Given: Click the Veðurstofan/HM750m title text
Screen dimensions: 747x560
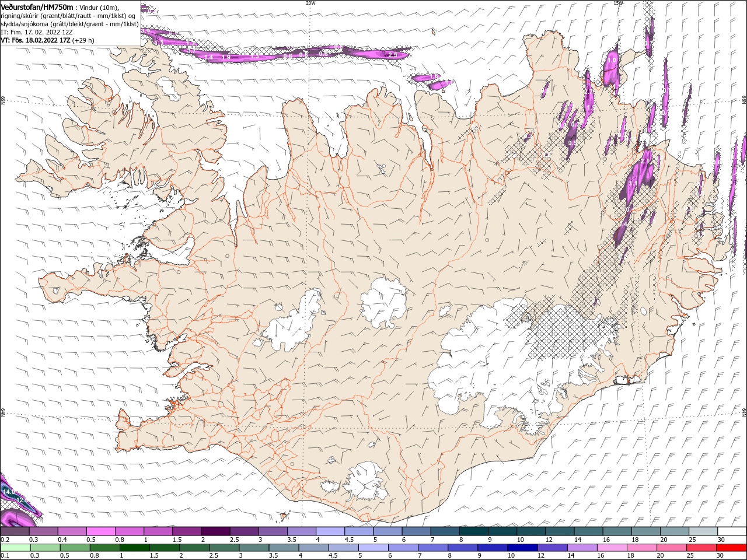Looking at the screenshot, I should 37,7.
